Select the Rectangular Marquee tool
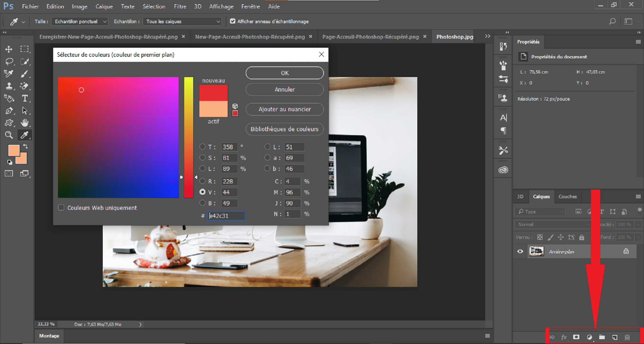Viewport: 644px width, 344px height. (24, 49)
